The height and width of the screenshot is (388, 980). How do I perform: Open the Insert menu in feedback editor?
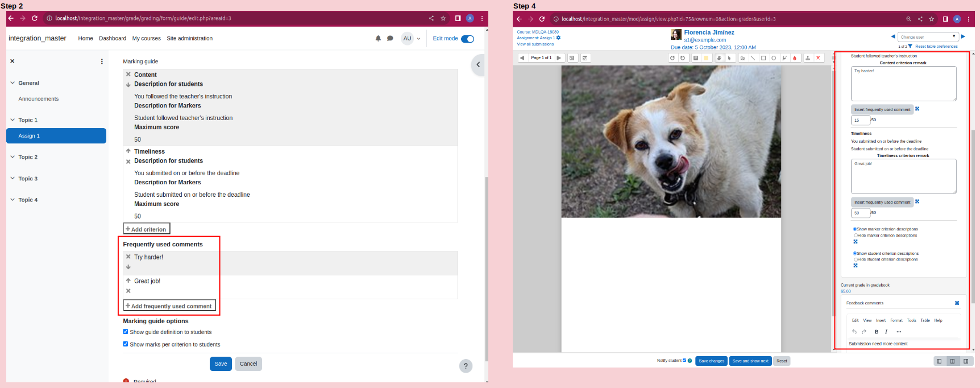click(881, 321)
